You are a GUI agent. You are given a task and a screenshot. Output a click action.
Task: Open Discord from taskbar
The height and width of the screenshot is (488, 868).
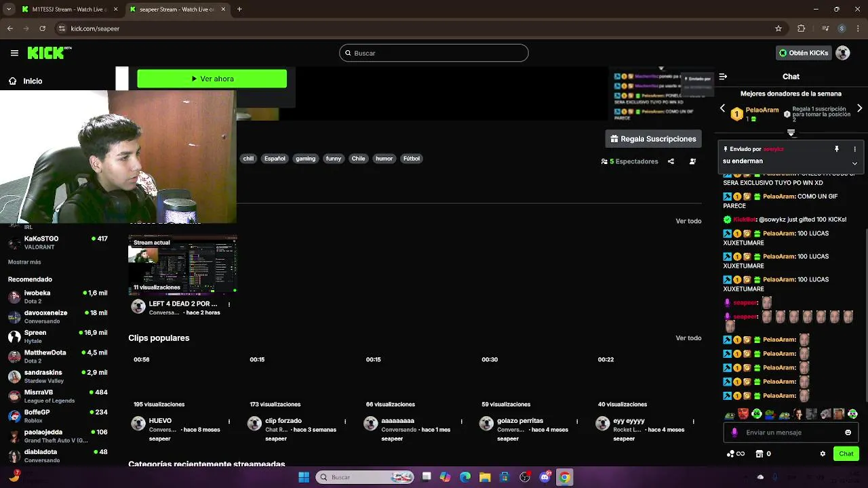point(545,477)
